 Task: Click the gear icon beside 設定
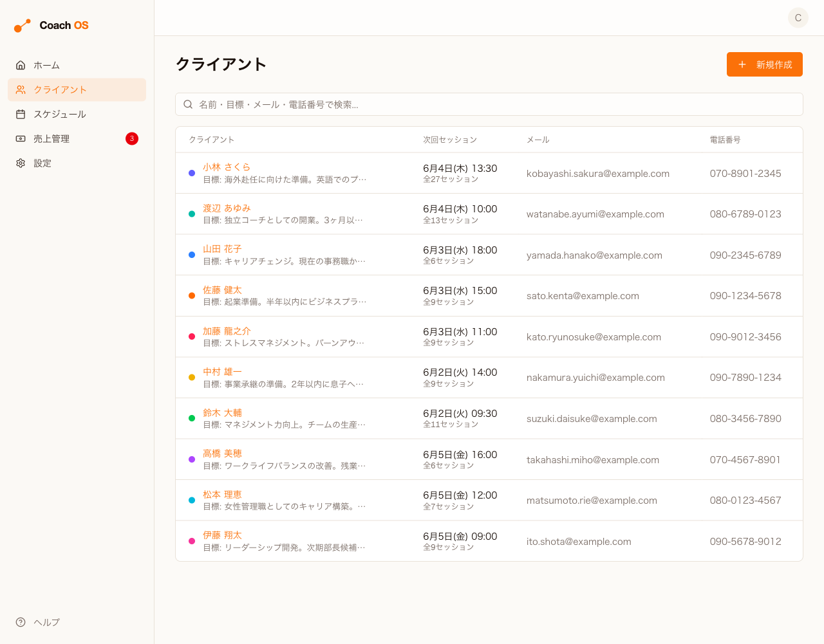(21, 163)
